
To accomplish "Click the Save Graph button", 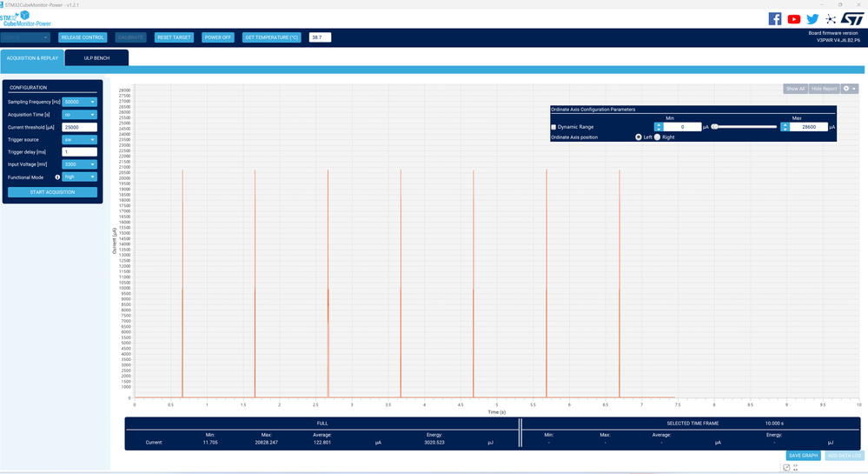I will 803,455.
